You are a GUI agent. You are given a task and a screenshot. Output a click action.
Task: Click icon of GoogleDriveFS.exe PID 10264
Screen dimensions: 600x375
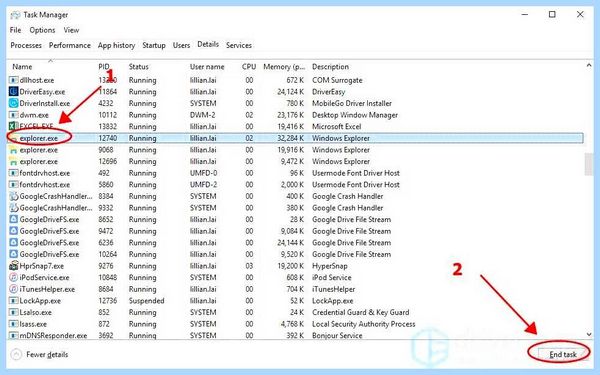pos(14,254)
